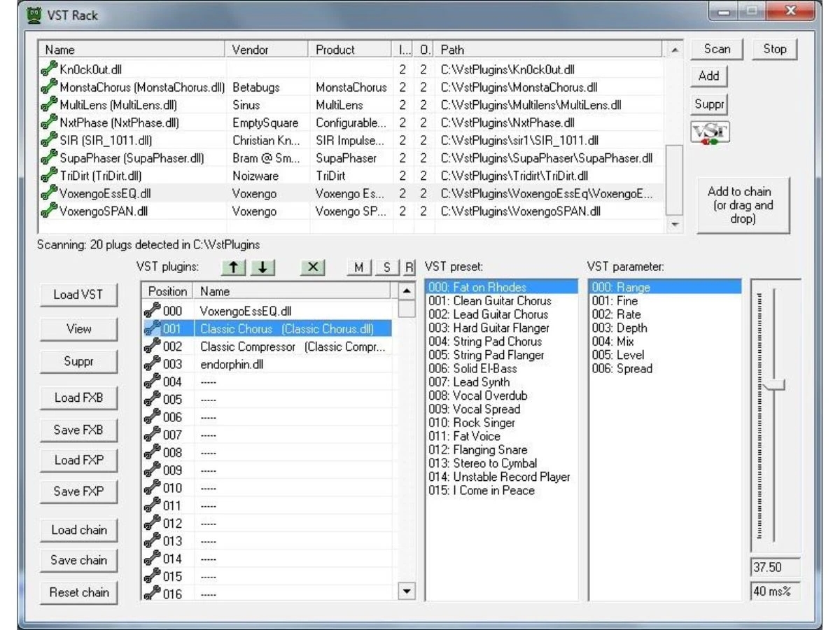The height and width of the screenshot is (630, 840).
Task: Click plug icon beside SupaPhaser
Action: [x=48, y=158]
